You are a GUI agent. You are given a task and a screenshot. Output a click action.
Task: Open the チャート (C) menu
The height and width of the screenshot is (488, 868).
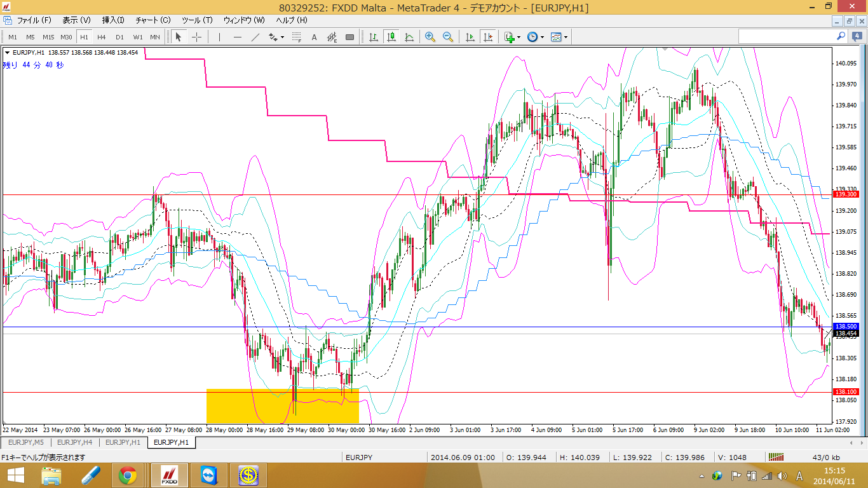click(153, 20)
